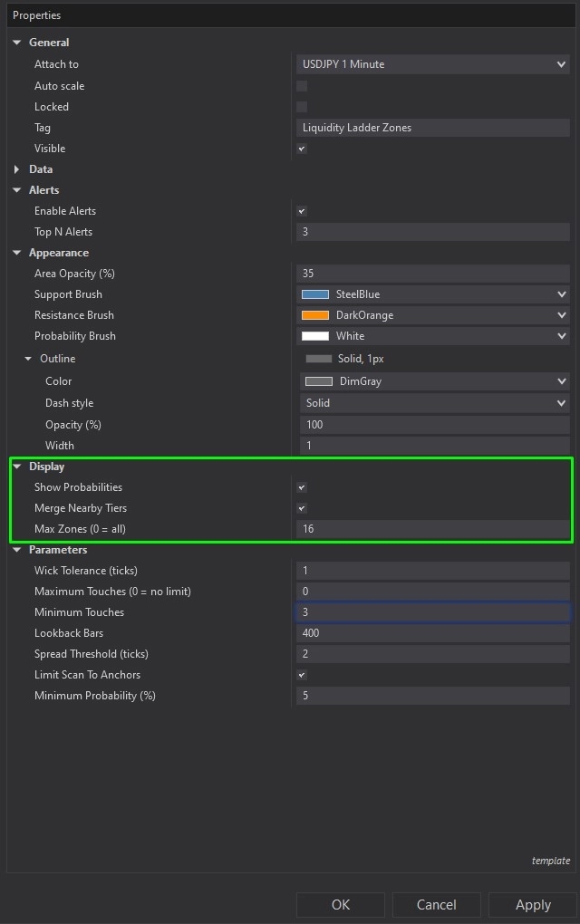
Task: Click the Lookback Bars input field
Action: 433,633
